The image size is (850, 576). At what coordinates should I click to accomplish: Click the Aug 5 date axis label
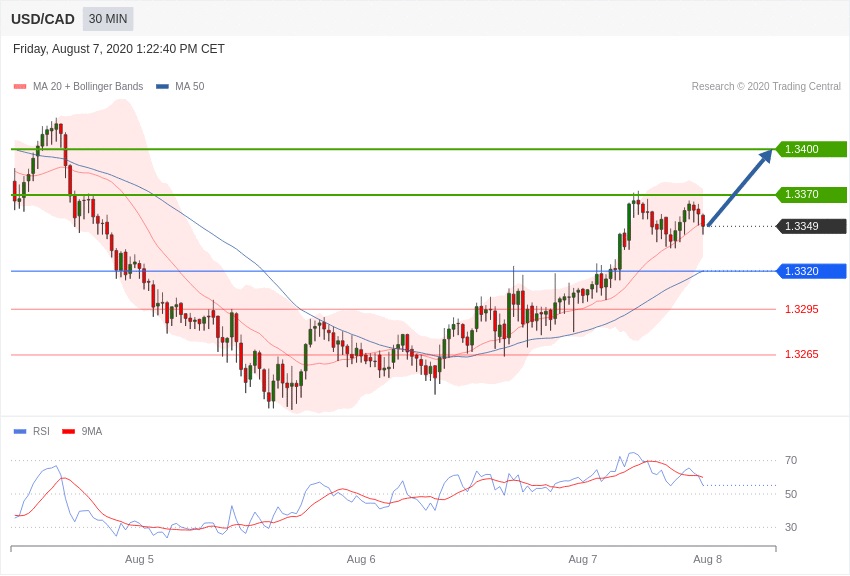click(139, 559)
